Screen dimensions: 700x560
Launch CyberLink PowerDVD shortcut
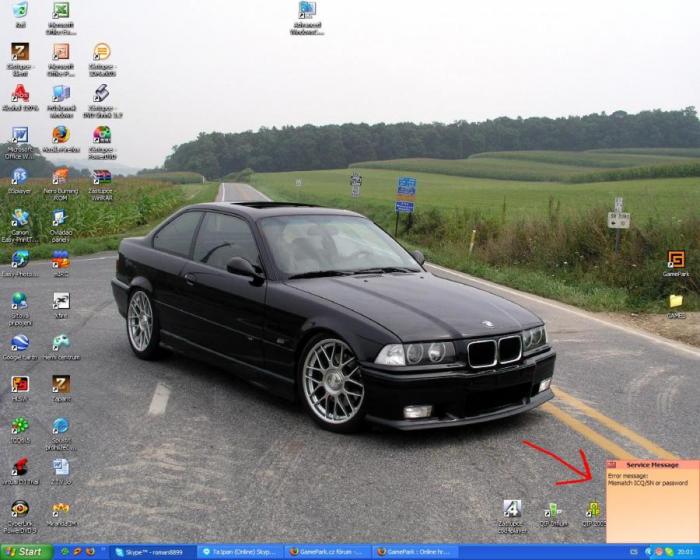coord(20,508)
